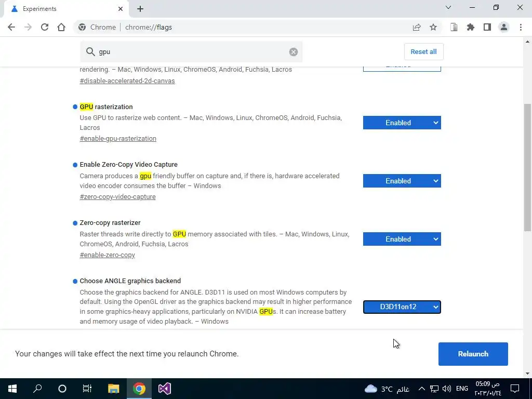Close the Experiments tab
Screen dimensions: 532x399
pyautogui.click(x=121, y=9)
